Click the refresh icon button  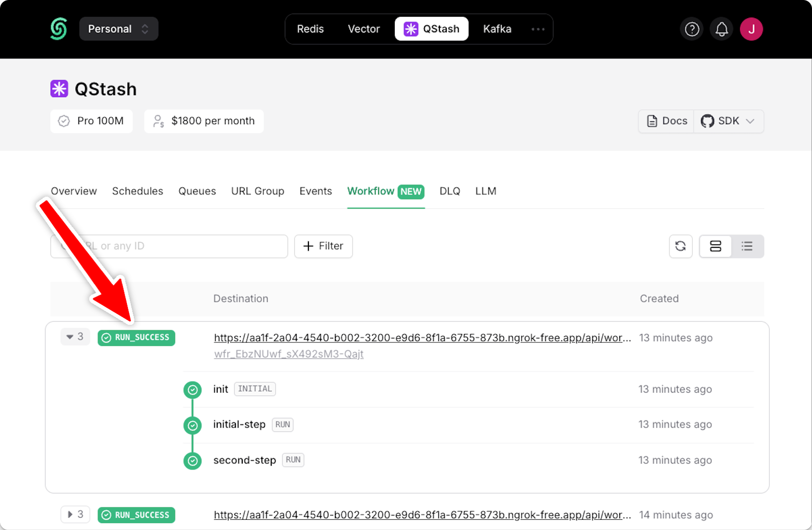click(681, 246)
